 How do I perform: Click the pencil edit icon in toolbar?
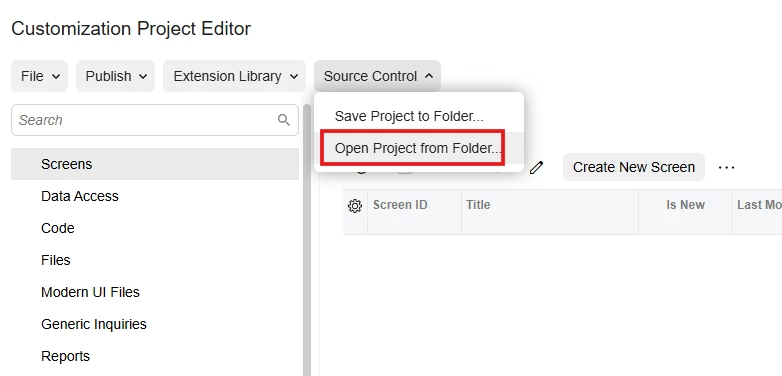(x=536, y=168)
